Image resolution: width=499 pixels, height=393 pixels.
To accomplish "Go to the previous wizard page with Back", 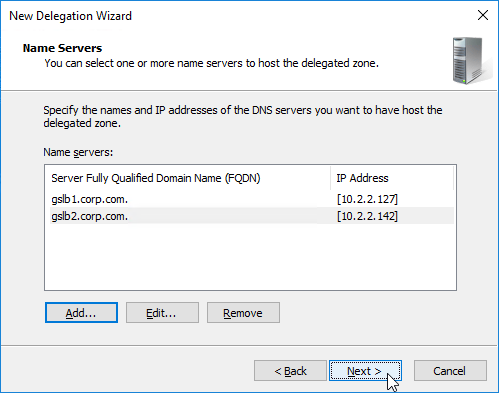I will (290, 371).
